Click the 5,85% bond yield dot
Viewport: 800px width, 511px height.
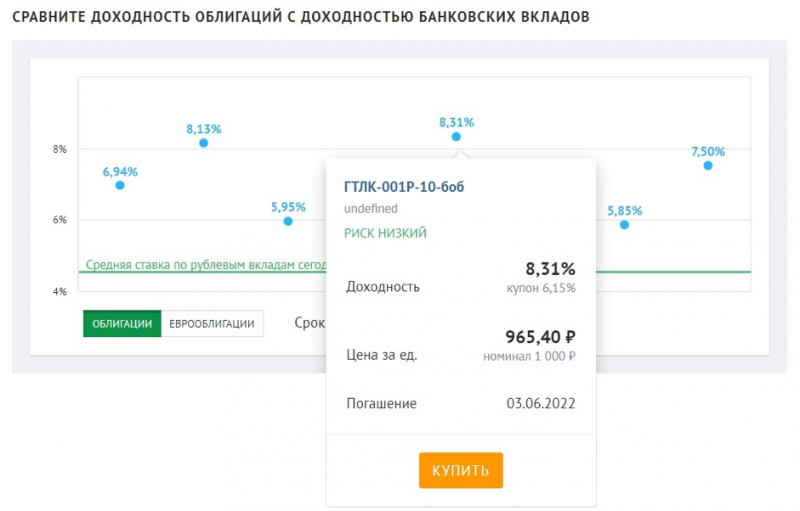pyautogui.click(x=624, y=225)
